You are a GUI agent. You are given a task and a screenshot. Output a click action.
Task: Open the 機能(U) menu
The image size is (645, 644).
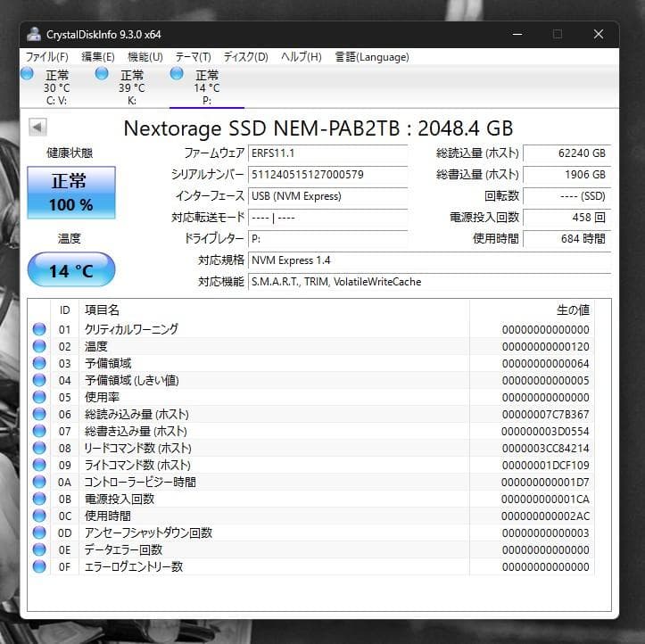click(x=145, y=57)
